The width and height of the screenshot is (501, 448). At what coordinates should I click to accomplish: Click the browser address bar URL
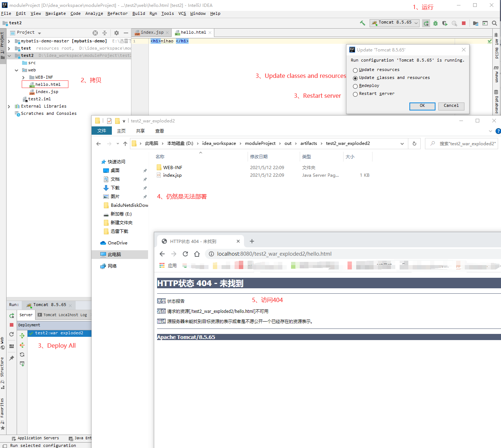pyautogui.click(x=274, y=254)
